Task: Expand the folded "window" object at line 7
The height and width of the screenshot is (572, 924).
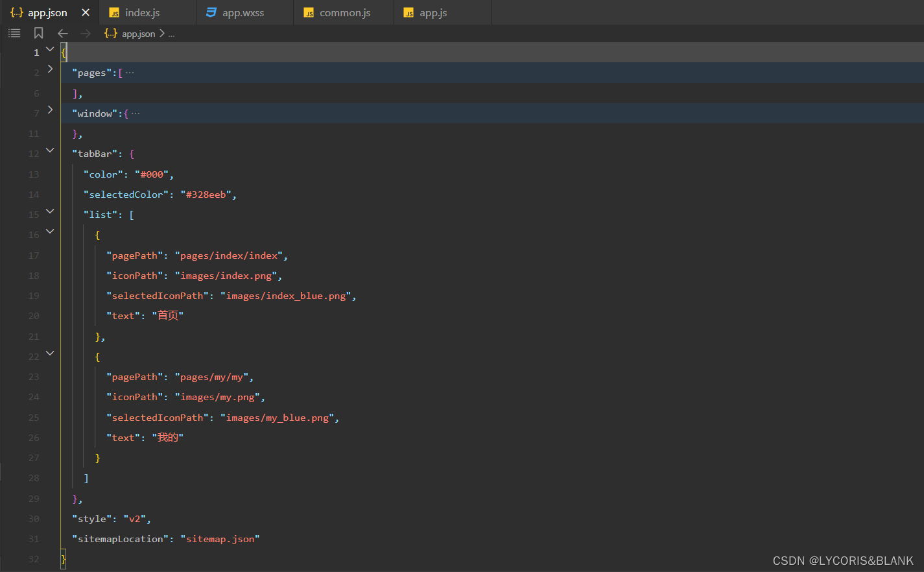Action: 50,110
